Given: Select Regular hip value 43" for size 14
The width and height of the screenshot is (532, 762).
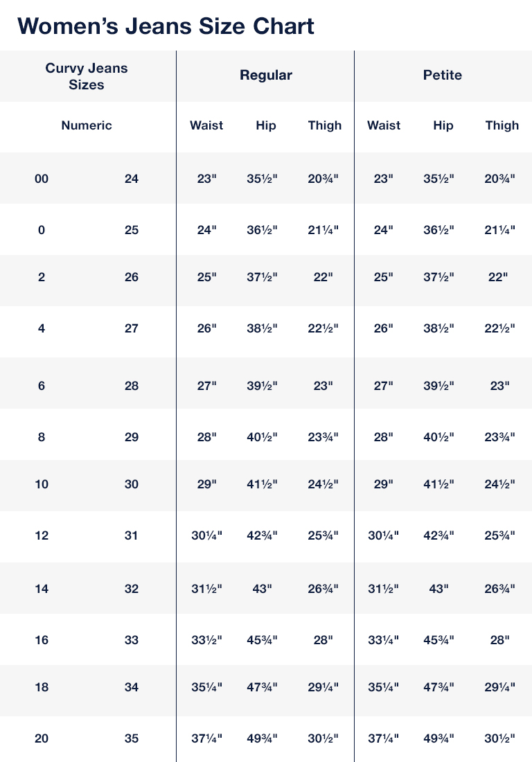Looking at the screenshot, I should pyautogui.click(x=262, y=589).
